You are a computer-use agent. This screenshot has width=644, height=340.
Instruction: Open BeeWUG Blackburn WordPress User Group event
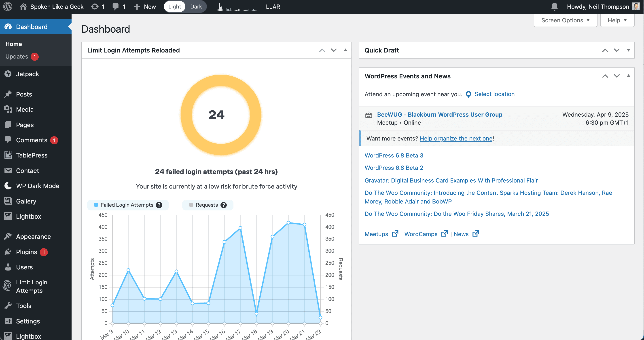point(439,114)
